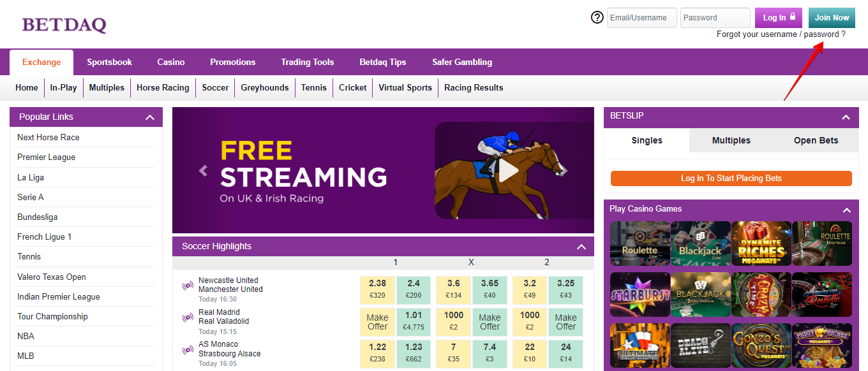Open the Next Horse Race link
868x371 pixels.
pyautogui.click(x=49, y=138)
